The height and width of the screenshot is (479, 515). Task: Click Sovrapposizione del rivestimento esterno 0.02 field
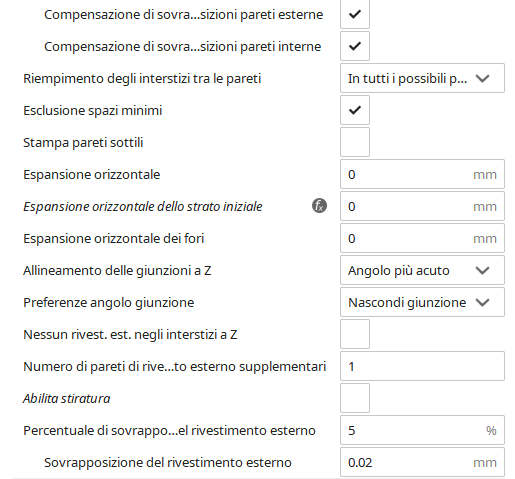coord(422,462)
